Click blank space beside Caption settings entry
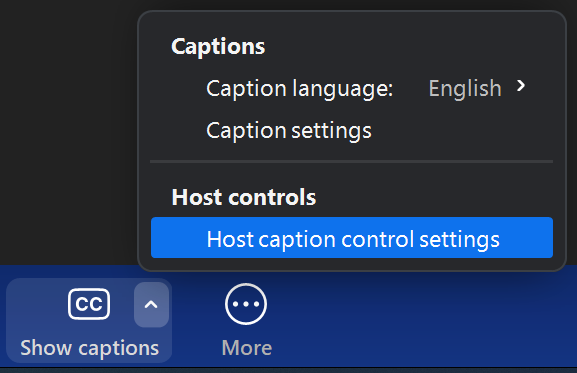The image size is (577, 373). click(460, 131)
